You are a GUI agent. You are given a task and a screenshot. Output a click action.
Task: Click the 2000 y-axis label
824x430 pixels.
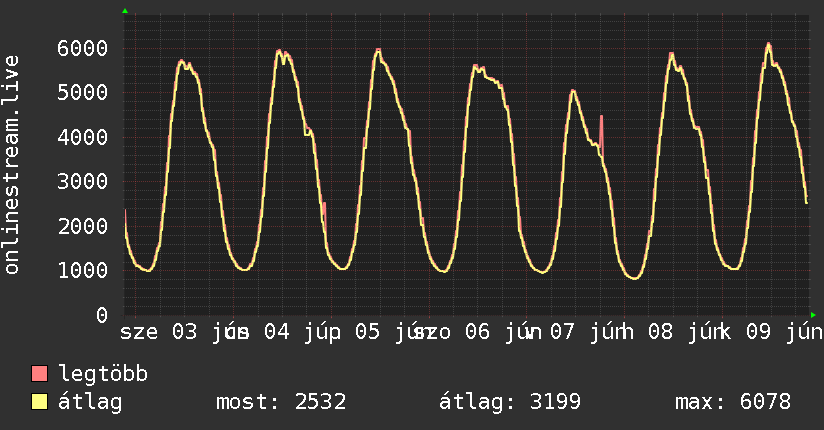(x=83, y=227)
